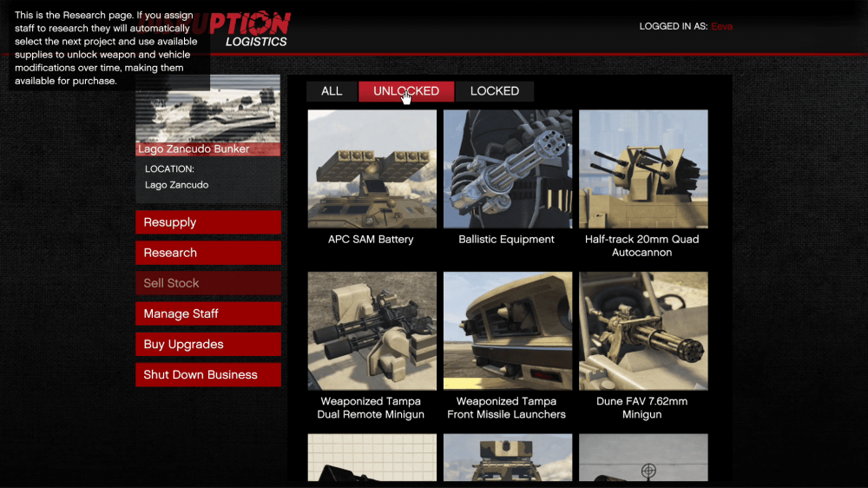Screen dimensions: 868x488
Task: Switch to the ALL research filter tab
Action: [332, 91]
